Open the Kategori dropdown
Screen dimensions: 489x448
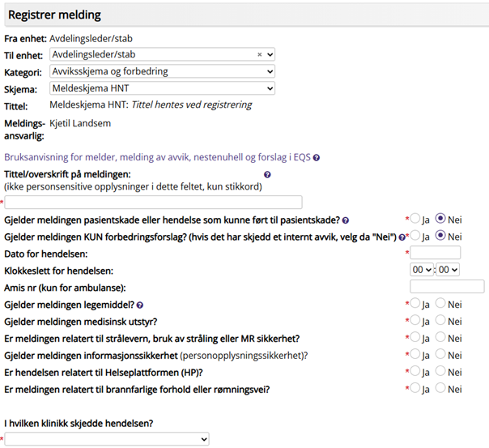pos(162,71)
